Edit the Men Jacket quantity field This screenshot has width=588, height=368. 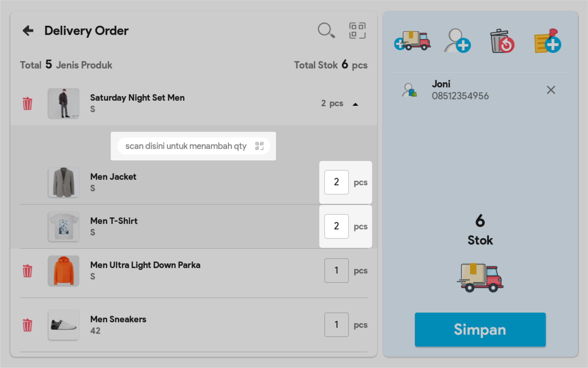tap(336, 182)
